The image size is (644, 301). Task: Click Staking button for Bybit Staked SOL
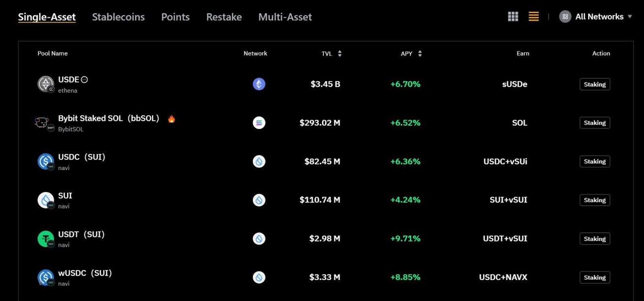coord(595,123)
